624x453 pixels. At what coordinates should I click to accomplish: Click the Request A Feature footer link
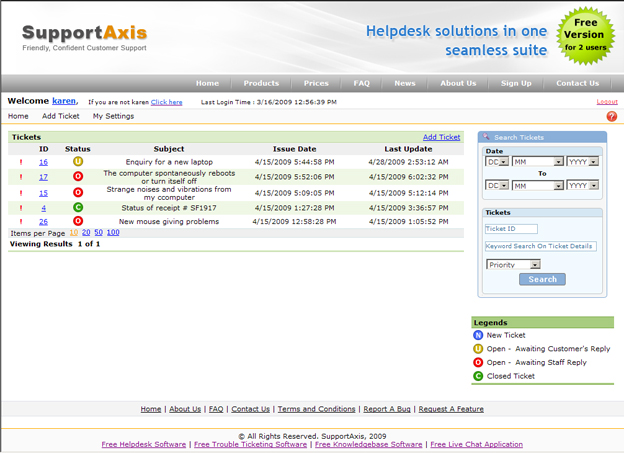[451, 409]
